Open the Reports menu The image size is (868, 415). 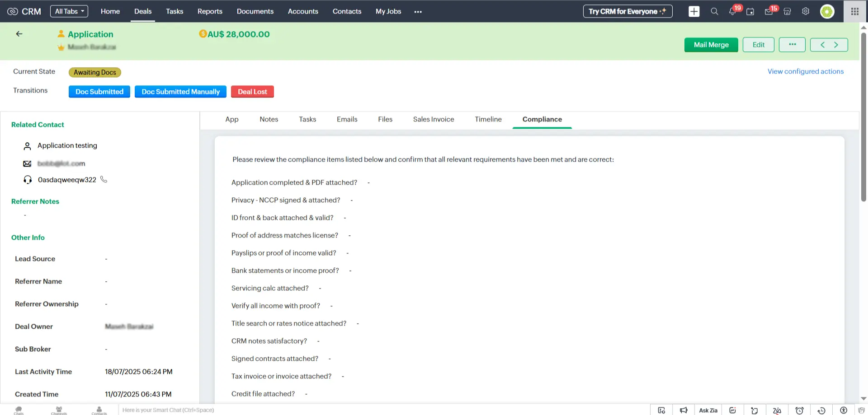[210, 11]
